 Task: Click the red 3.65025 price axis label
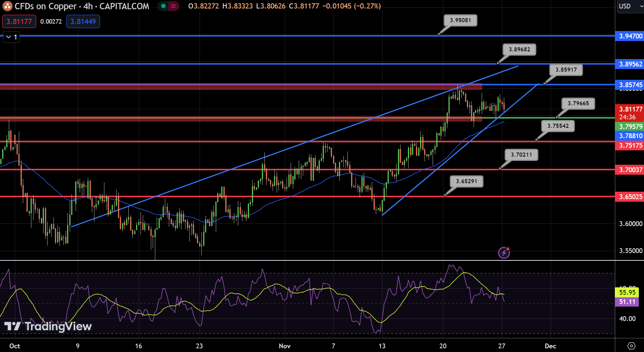coord(630,197)
